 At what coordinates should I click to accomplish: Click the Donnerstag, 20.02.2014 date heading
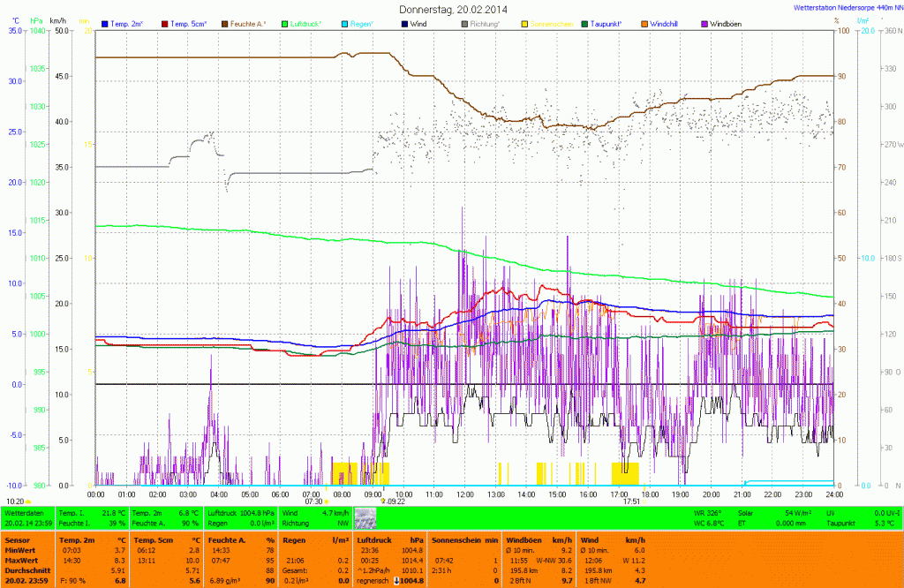click(x=453, y=9)
